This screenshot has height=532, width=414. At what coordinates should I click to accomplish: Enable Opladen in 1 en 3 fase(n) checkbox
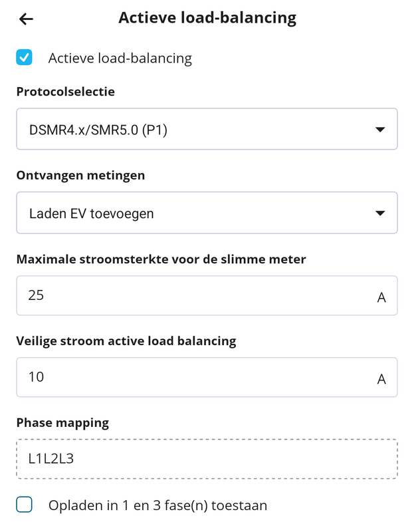(25, 505)
